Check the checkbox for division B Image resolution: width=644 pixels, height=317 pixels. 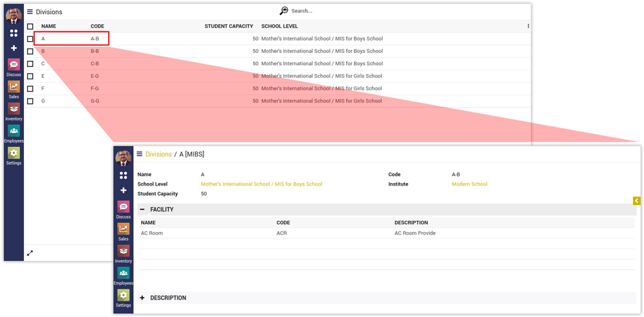pyautogui.click(x=30, y=52)
